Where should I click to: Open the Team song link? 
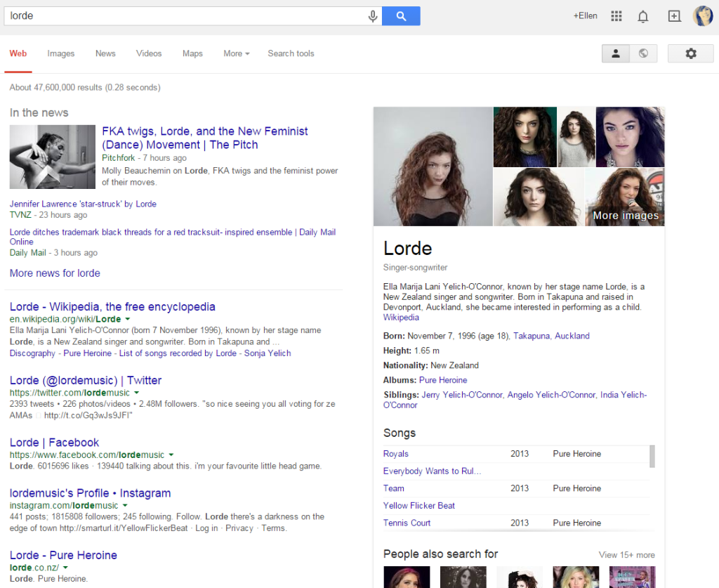[393, 488]
